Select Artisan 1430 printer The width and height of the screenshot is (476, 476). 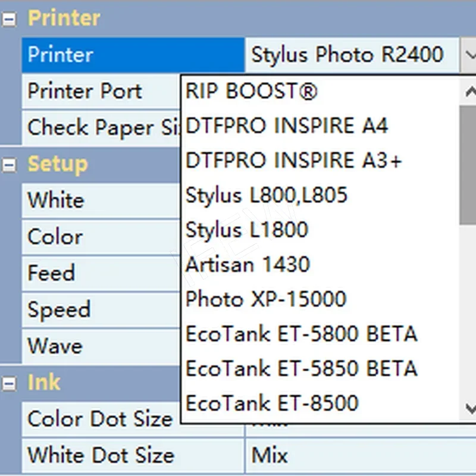[x=248, y=264]
